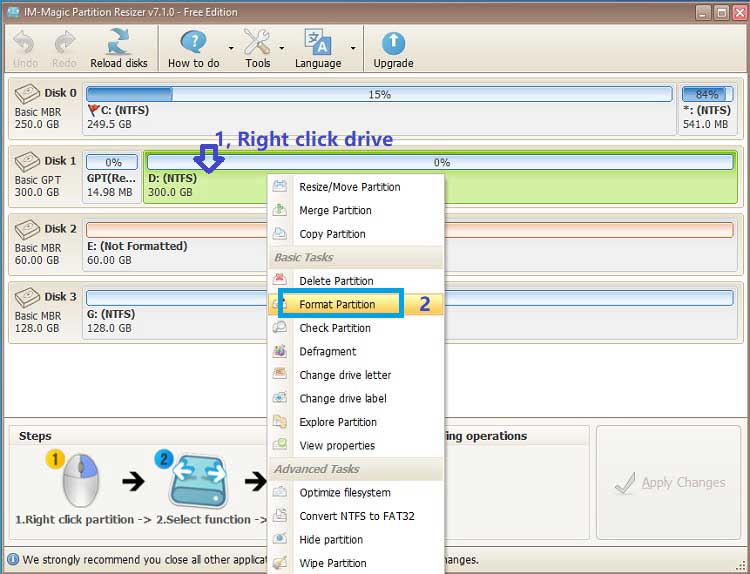
Task: Select the E: (Not Formatted) partition
Action: click(410, 244)
